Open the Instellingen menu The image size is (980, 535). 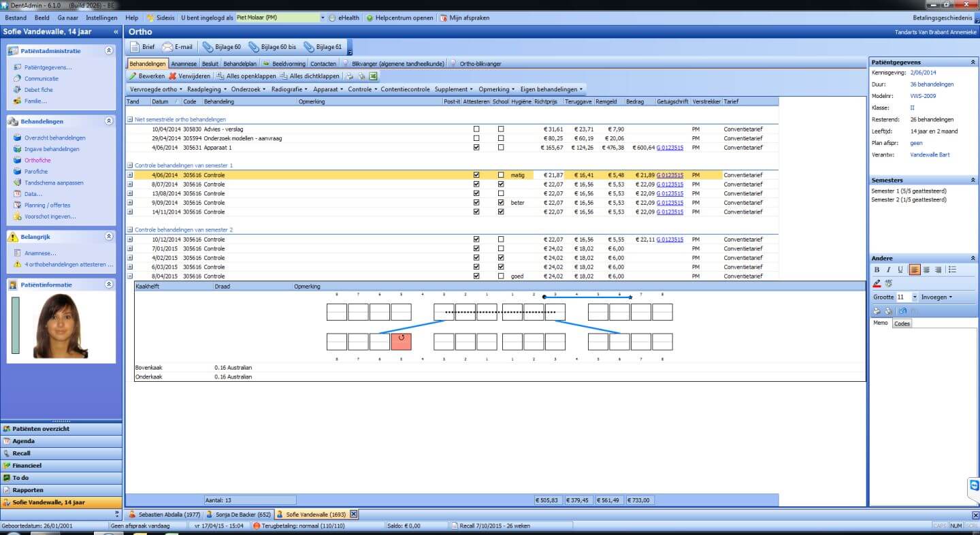pos(101,18)
